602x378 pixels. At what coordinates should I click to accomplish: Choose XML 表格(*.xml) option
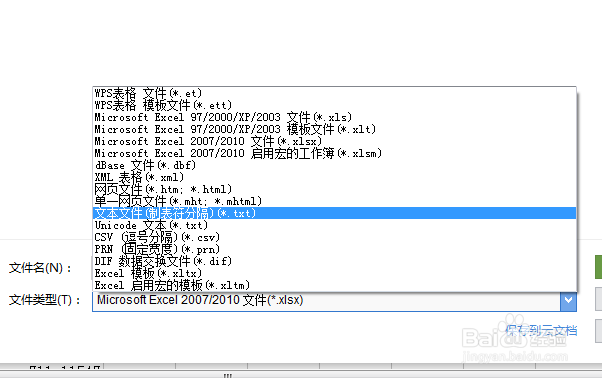coord(334,177)
